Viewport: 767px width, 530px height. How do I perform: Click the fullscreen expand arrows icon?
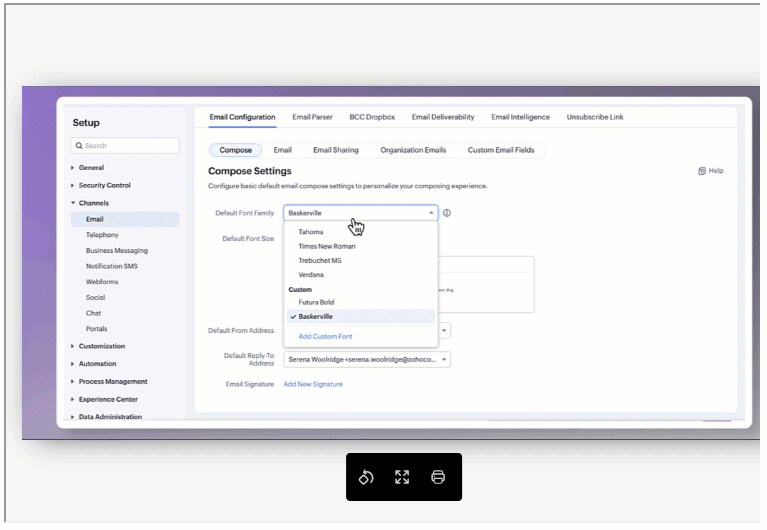[402, 477]
